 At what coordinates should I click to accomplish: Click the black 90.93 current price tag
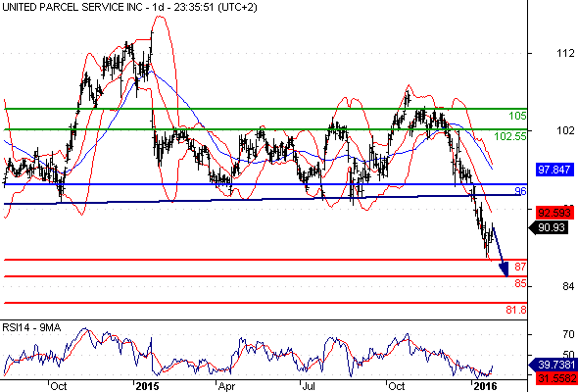click(549, 227)
